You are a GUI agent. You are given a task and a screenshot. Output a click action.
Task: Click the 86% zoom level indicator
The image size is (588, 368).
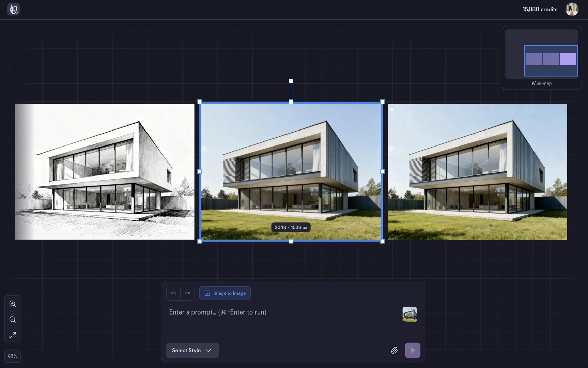[x=13, y=356]
